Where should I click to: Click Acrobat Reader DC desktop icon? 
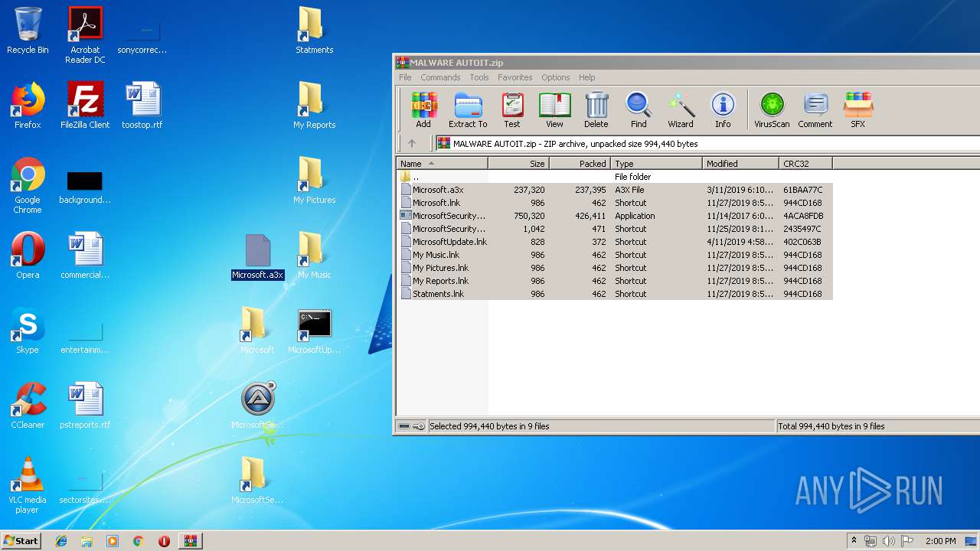(x=85, y=35)
